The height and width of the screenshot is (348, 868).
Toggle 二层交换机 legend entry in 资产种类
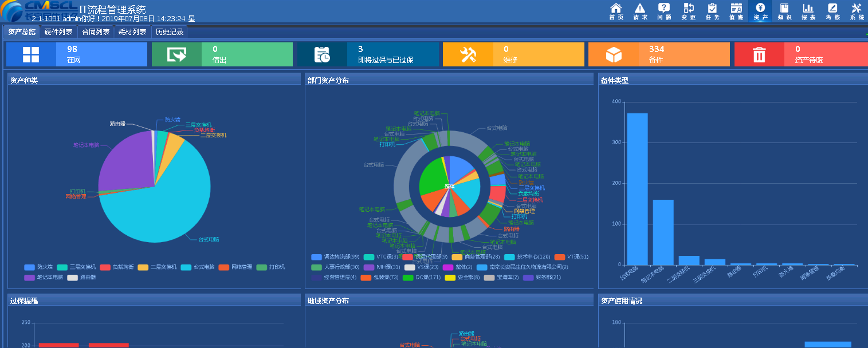pyautogui.click(x=157, y=267)
